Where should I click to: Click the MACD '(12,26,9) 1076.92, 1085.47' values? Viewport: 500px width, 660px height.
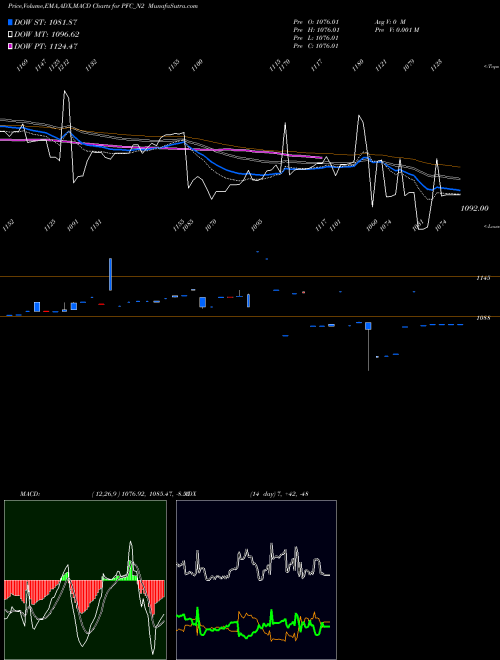(x=133, y=494)
